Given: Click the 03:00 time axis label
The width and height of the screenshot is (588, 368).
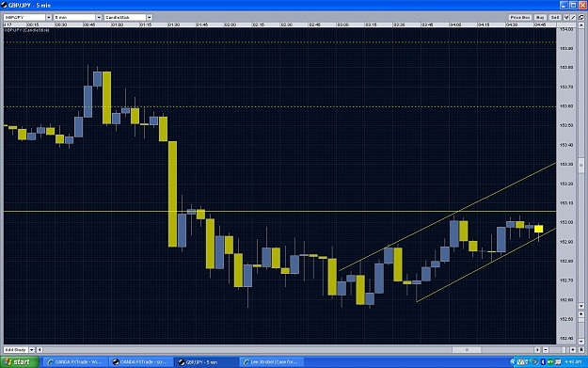Looking at the screenshot, I should [342, 24].
